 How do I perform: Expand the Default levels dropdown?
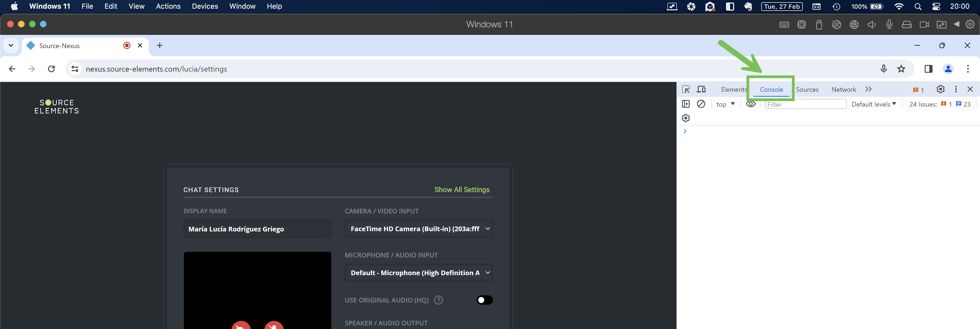coord(873,104)
